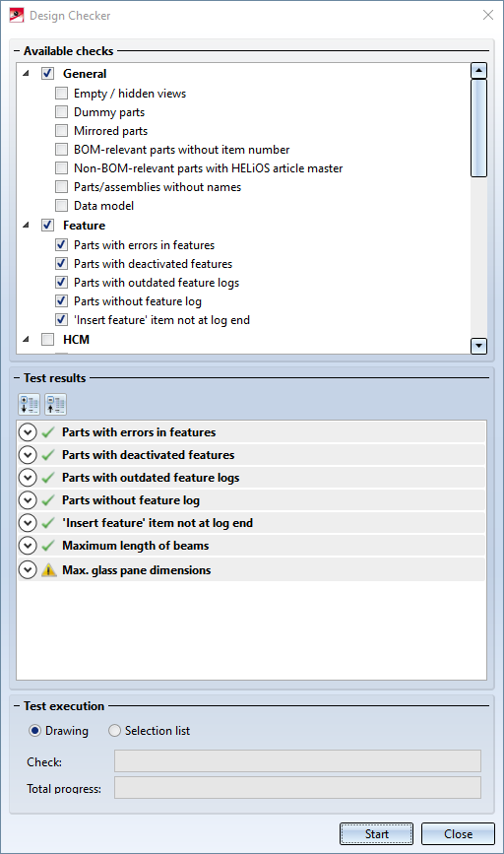Click green checkmark beside Parts without feature log
Screen dimensions: 504x854
[x=48, y=500]
